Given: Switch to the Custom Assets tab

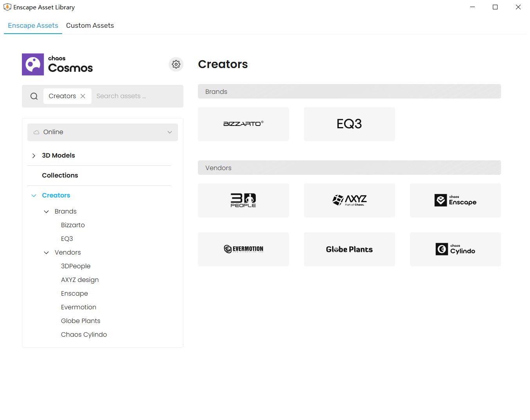Looking at the screenshot, I should coord(90,25).
